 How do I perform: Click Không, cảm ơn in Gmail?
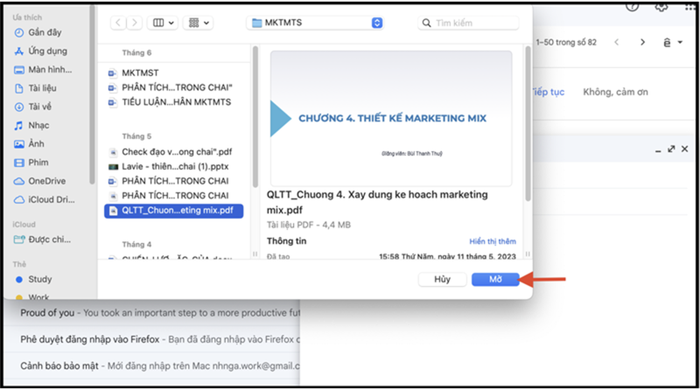pos(615,92)
